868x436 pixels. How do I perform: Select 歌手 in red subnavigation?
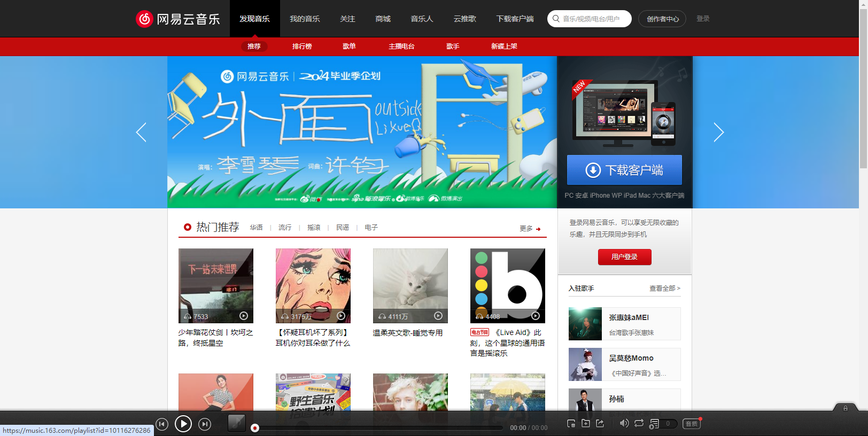point(453,46)
